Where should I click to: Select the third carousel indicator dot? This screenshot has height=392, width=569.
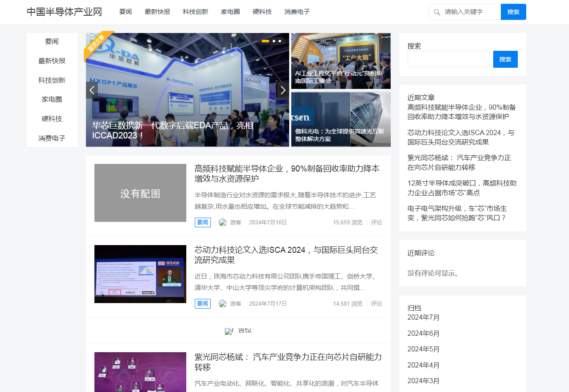click(280, 41)
